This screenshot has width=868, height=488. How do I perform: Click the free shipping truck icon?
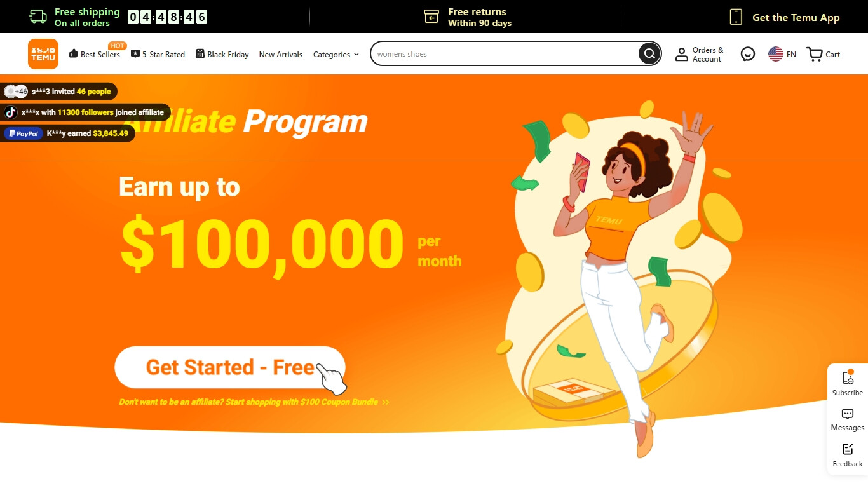[38, 17]
